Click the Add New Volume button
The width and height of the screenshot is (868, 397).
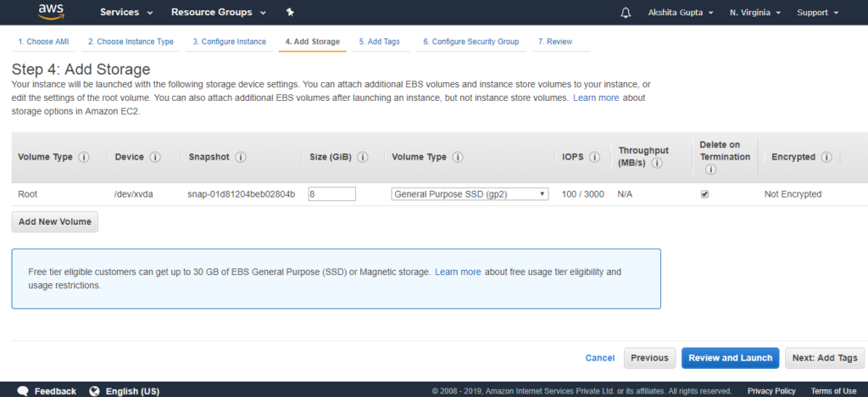point(55,222)
